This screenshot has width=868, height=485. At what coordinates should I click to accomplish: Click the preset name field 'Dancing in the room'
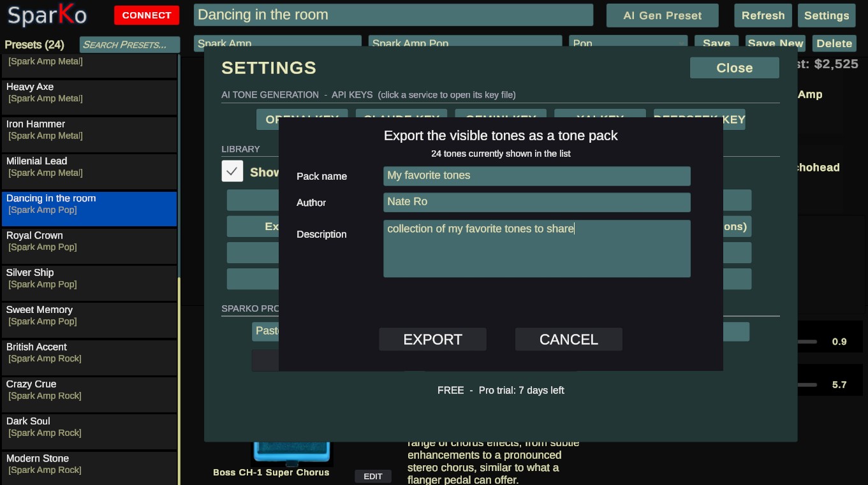coord(393,15)
